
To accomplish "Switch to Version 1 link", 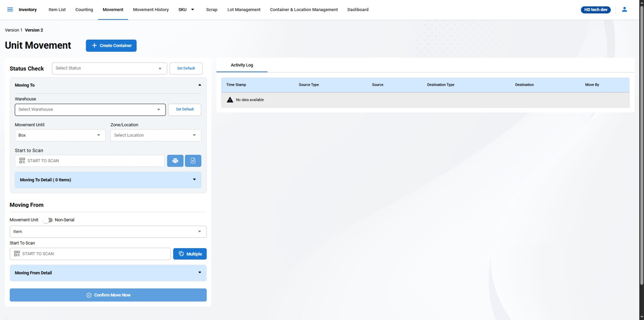I will click(x=13, y=30).
